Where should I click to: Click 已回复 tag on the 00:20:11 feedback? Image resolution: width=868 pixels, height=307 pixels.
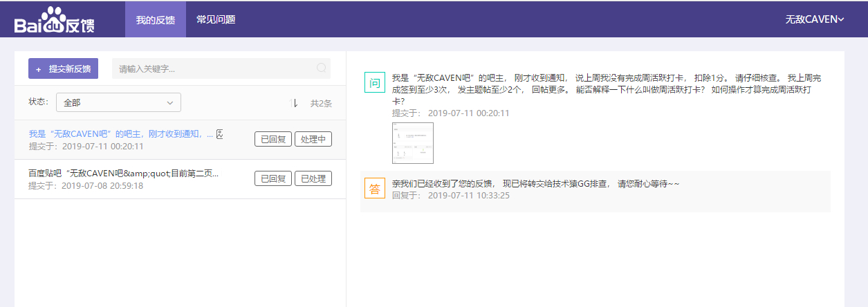coord(273,139)
